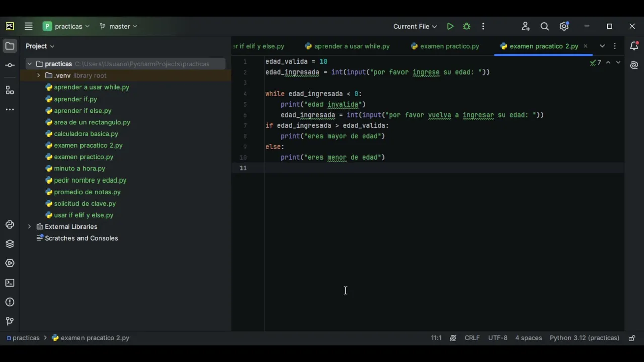Select Scratches and Consoles node
The width and height of the screenshot is (644, 362).
pyautogui.click(x=77, y=238)
